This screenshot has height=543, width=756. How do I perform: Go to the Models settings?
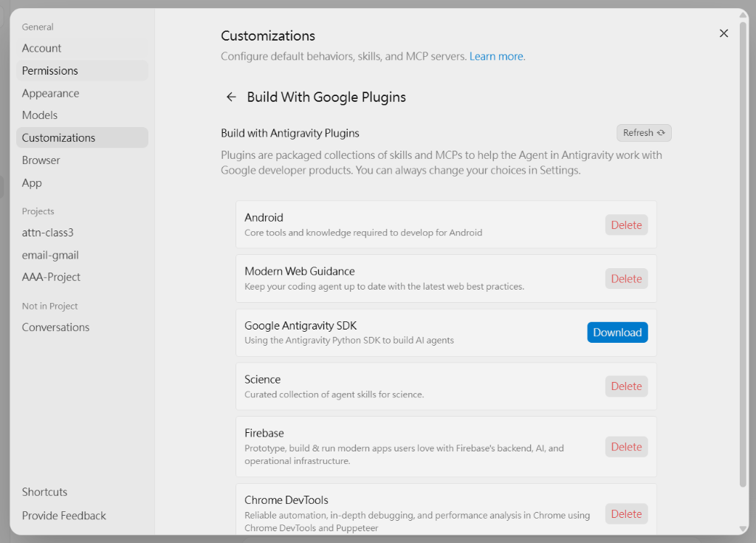82,115
